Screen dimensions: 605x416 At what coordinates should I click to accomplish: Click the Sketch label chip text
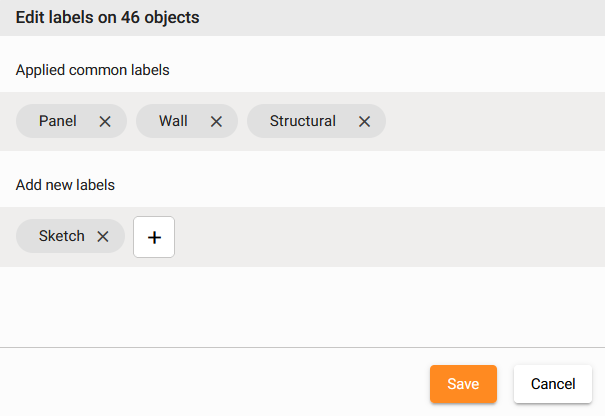61,237
